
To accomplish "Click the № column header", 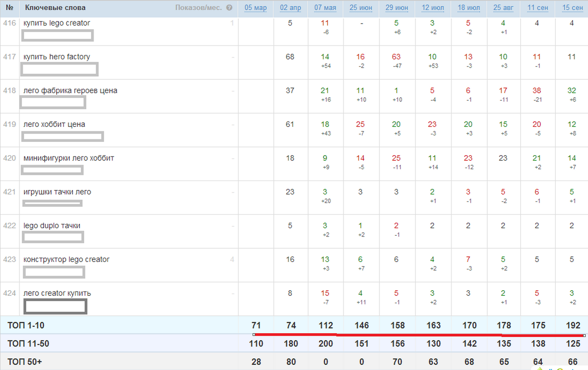I will coord(9,8).
